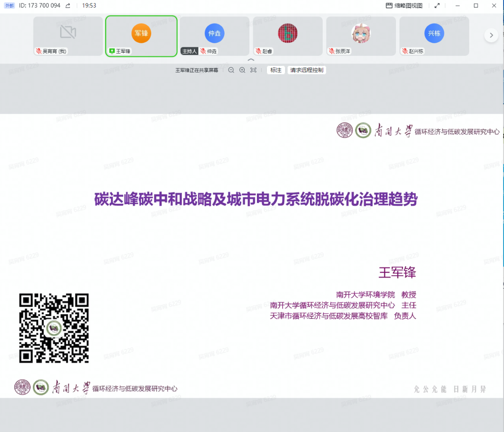Image resolution: width=504 pixels, height=432 pixels.
Task: Show next participants with the right arrow
Action: [491, 35]
